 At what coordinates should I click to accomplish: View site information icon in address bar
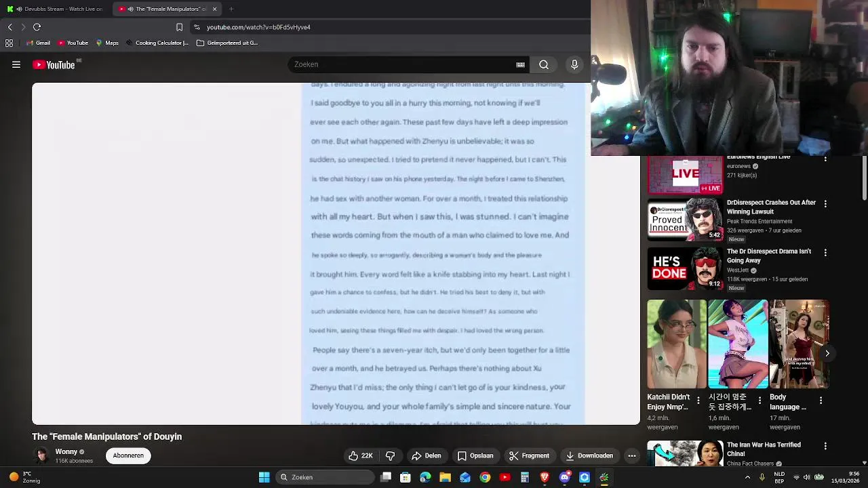pos(197,27)
